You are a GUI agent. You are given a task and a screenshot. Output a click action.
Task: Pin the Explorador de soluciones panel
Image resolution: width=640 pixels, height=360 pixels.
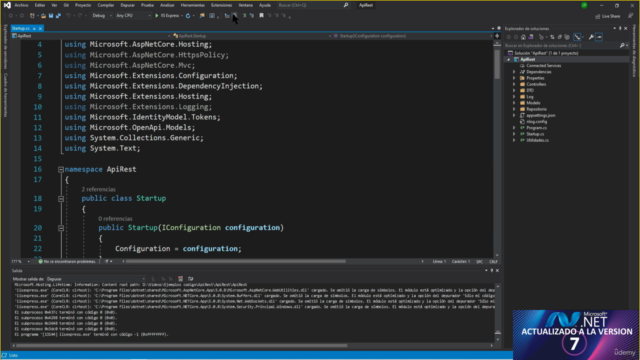point(620,29)
